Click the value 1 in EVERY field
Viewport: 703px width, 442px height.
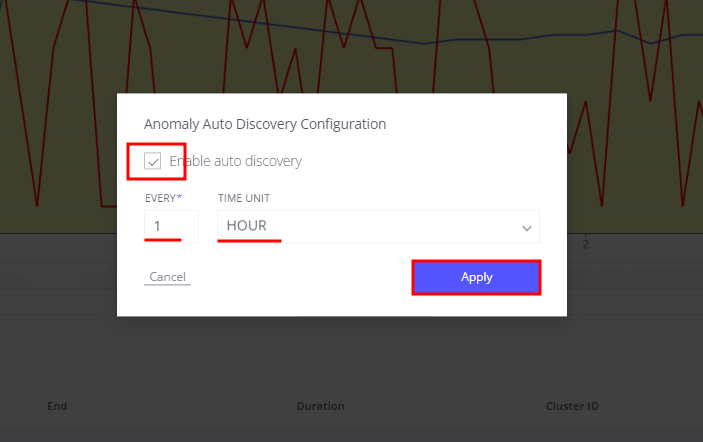point(157,225)
